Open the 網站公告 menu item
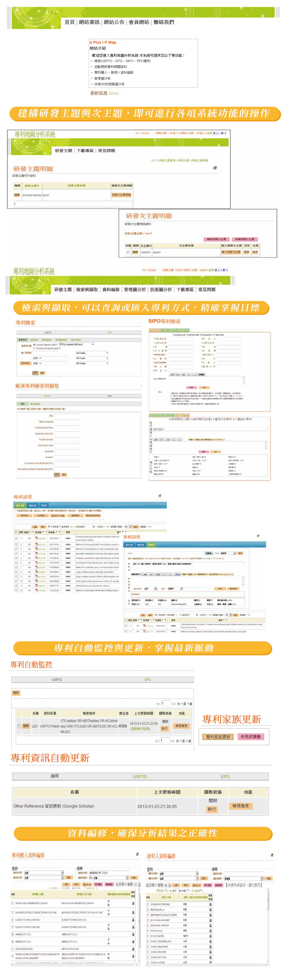 114,22
